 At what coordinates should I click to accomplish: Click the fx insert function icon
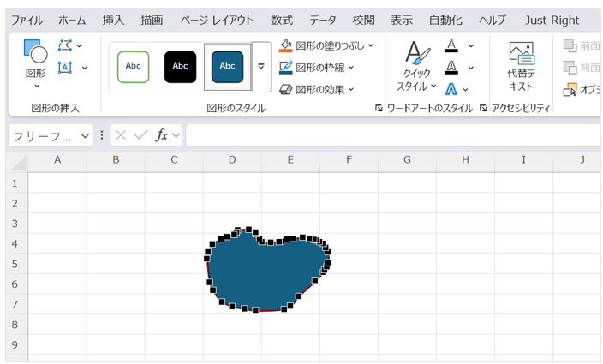[162, 135]
